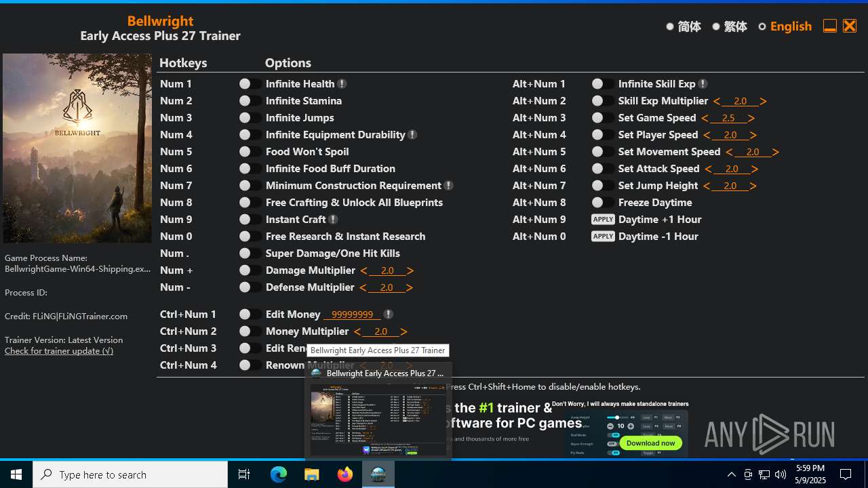Click info icon beside Edit Money value
Screen dimensions: 868x488
pyautogui.click(x=389, y=314)
